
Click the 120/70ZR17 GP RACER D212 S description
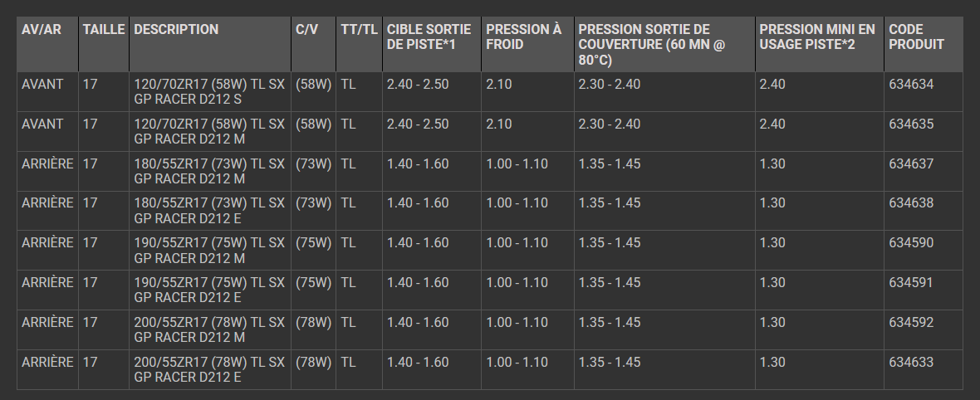click(x=209, y=92)
